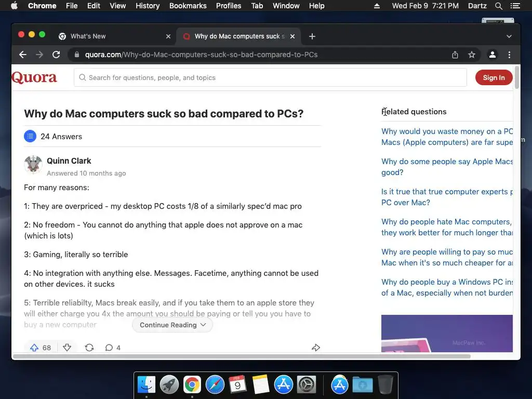Viewport: 532px width, 399px height.
Task: Click the Dartz user name in menu bar
Action: click(x=477, y=6)
